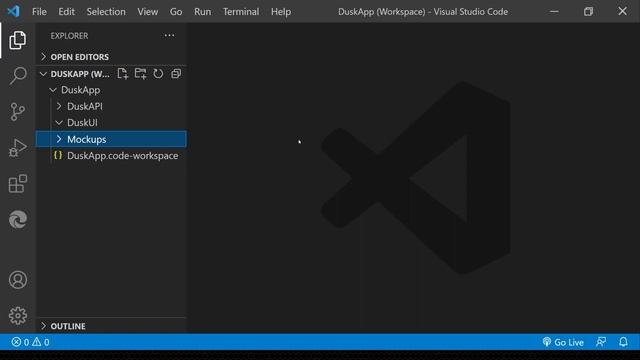
Task: Open the Edit menu
Action: (66, 11)
